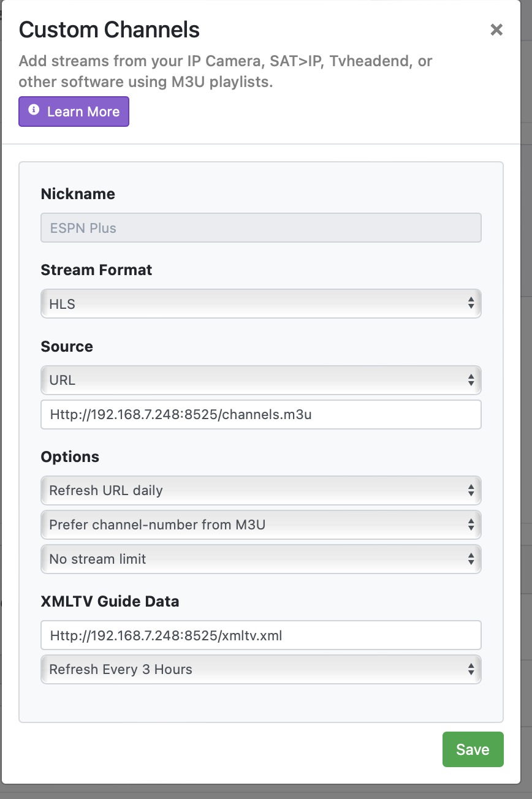Click the Custom Channels dialog title
The height and width of the screenshot is (799, 532).
pyautogui.click(x=109, y=29)
